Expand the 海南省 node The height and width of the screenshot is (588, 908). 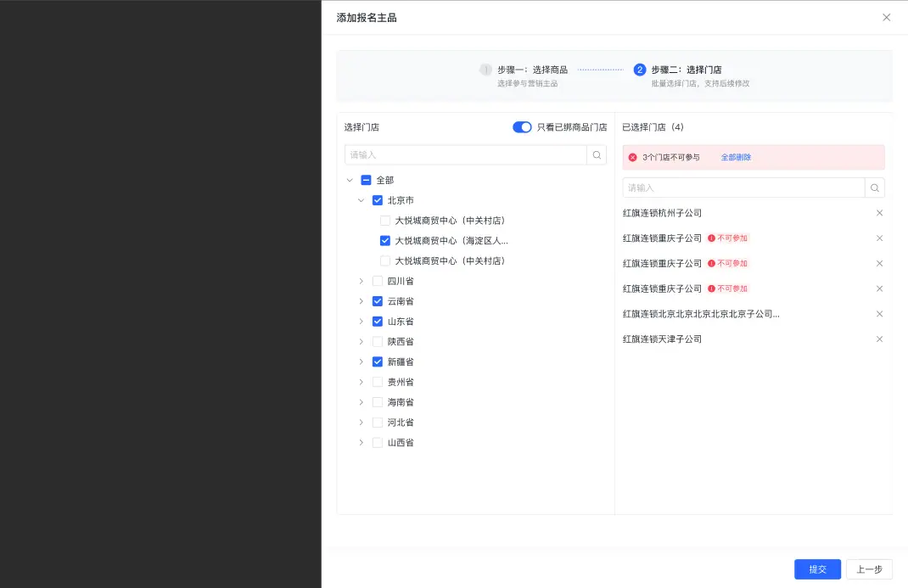click(x=362, y=402)
